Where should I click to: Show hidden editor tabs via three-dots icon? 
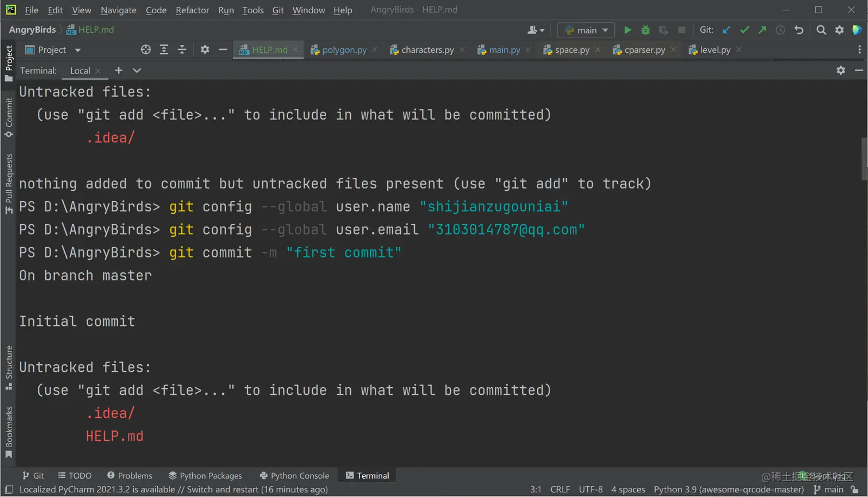click(x=859, y=50)
